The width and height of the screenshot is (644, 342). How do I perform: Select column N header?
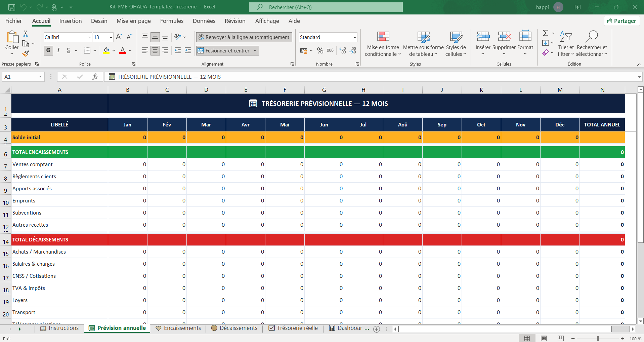(602, 90)
